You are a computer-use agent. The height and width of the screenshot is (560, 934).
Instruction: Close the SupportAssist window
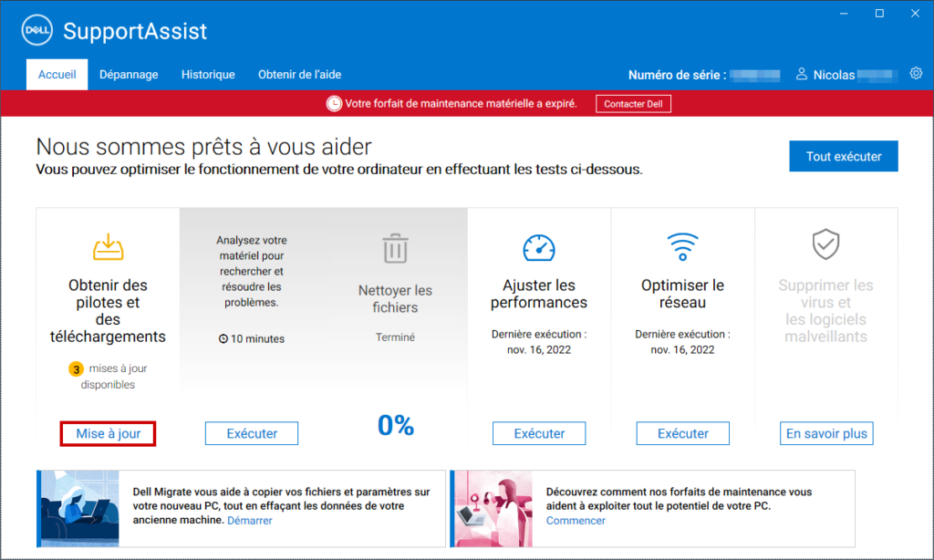(915, 13)
